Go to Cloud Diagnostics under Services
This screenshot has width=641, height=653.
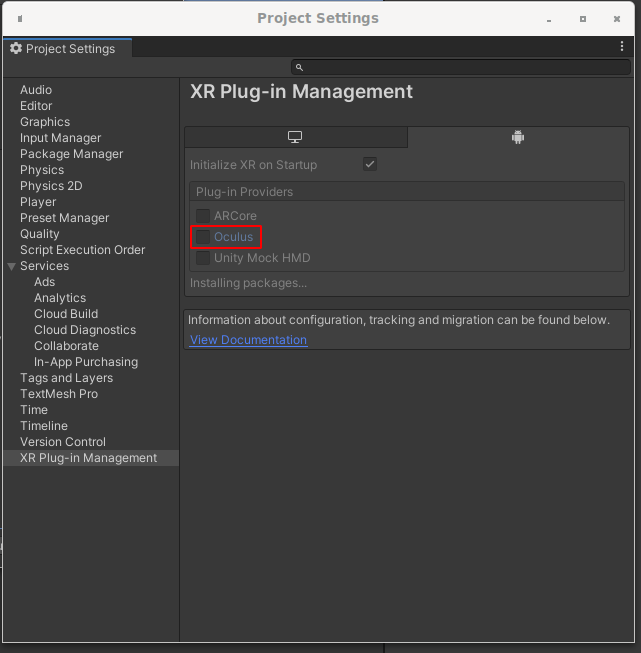pyautogui.click(x=85, y=330)
